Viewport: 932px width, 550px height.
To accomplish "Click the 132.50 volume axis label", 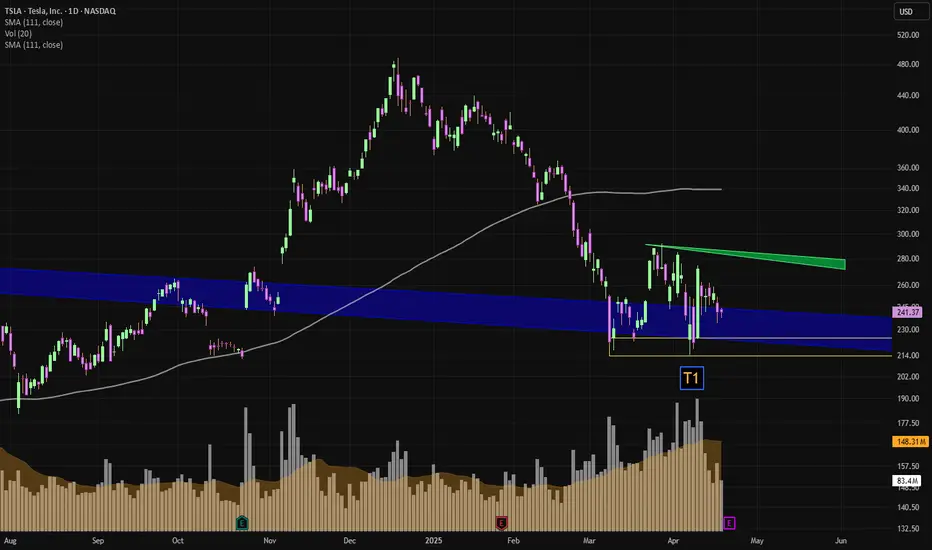I will point(908,529).
